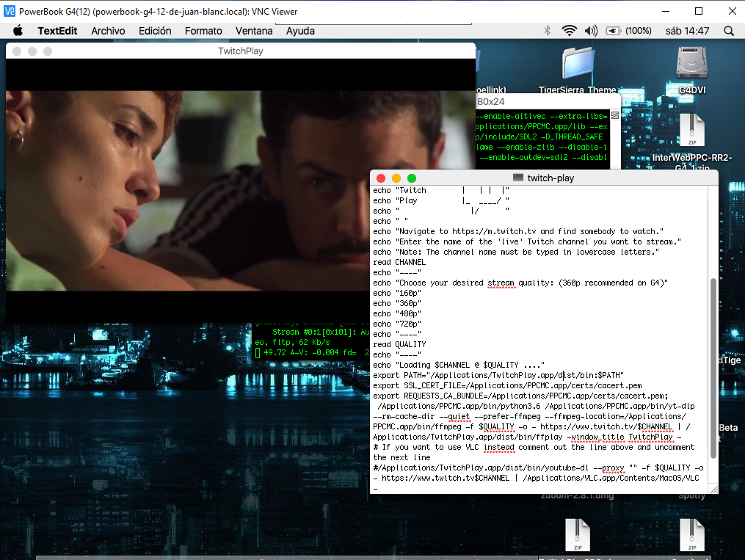The image size is (745, 560).
Task: Click the TwitchPlay window title bar
Action: pos(241,51)
